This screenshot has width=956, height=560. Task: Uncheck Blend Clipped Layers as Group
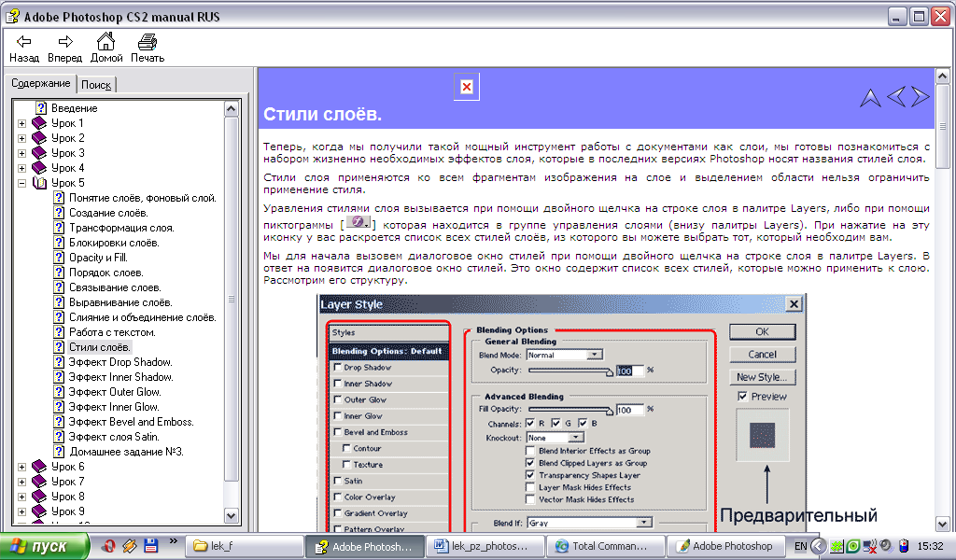coord(530,463)
